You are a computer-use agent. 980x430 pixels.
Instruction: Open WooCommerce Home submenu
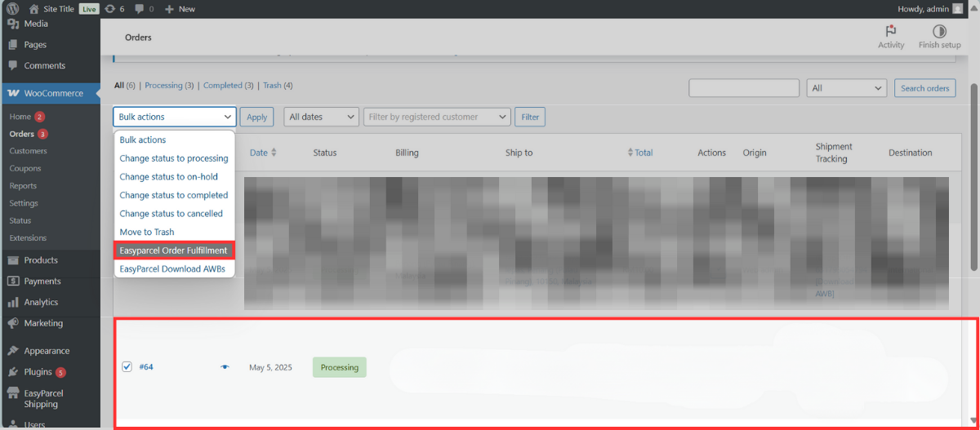pyautogui.click(x=20, y=117)
